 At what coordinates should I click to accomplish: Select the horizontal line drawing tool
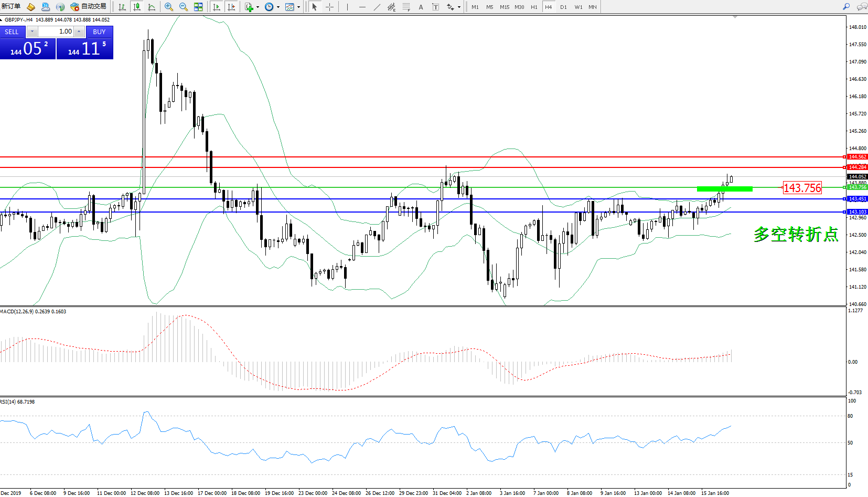pos(362,7)
